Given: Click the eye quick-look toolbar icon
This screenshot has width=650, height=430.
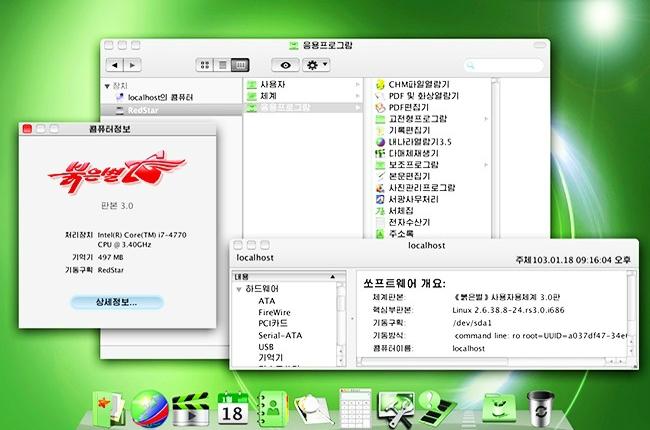Looking at the screenshot, I should point(286,64).
